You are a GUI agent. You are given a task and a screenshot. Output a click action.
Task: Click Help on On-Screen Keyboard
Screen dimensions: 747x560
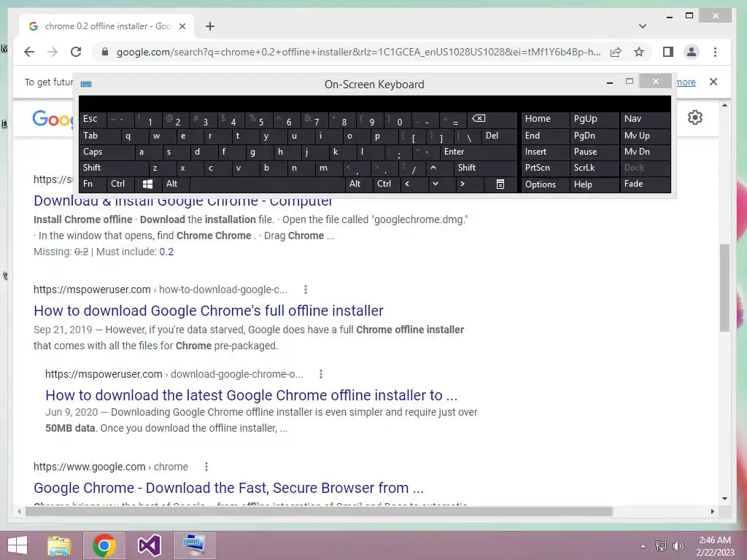point(594,184)
